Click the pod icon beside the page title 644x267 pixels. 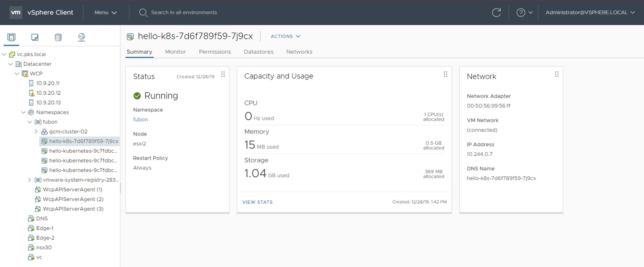coord(130,37)
